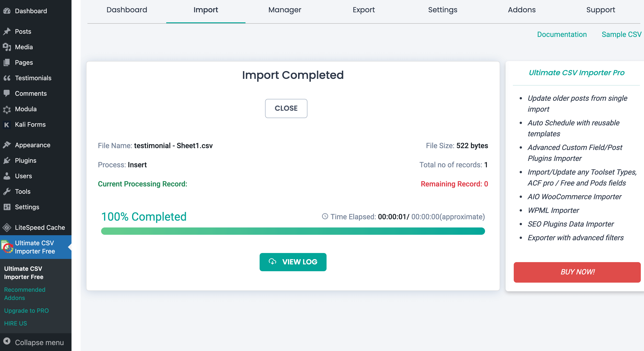The width and height of the screenshot is (644, 351).
Task: Go to the Addons tab
Action: pyautogui.click(x=522, y=10)
